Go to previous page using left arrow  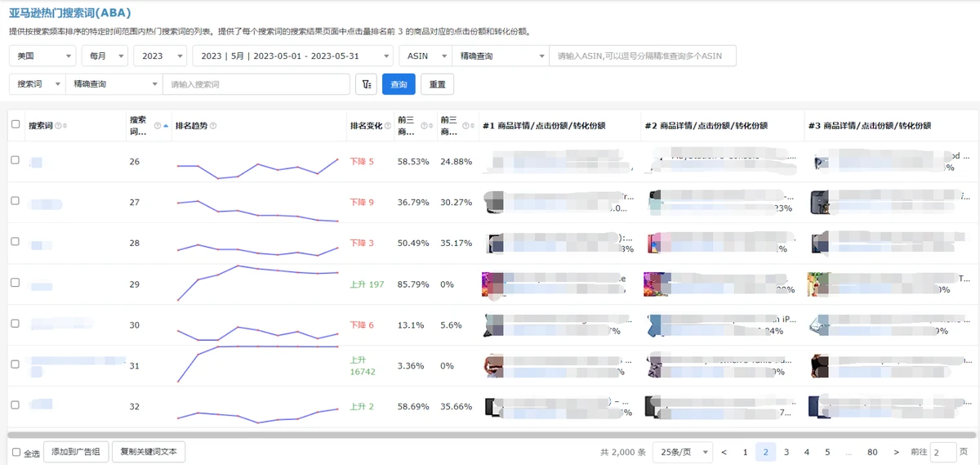(724, 452)
